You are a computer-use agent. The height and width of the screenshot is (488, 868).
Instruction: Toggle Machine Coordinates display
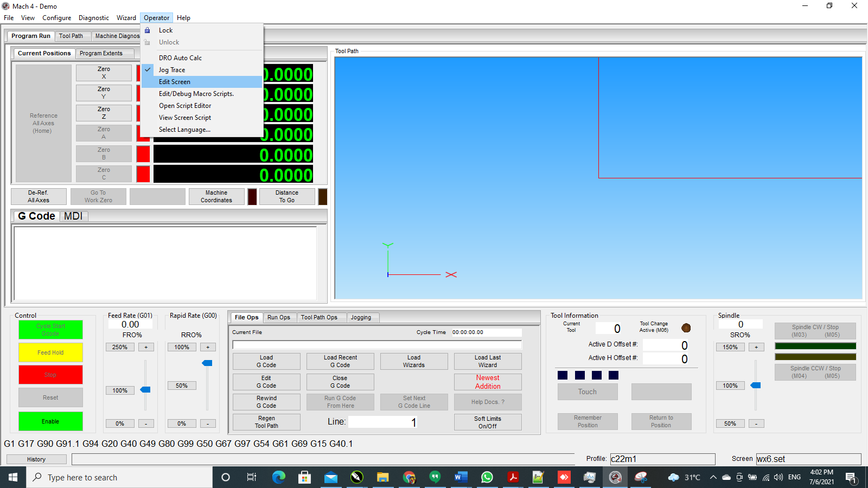(216, 196)
